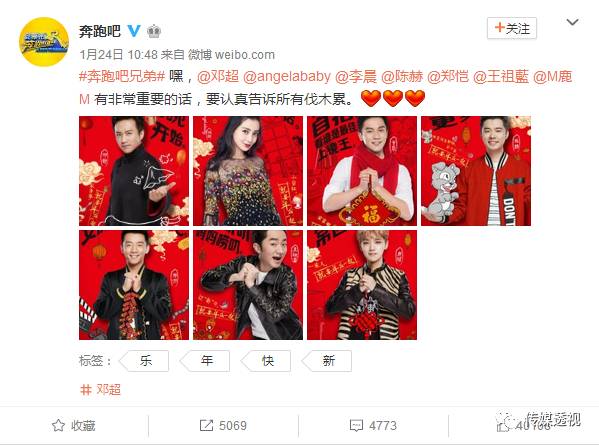Select the 年 tag label
The width and height of the screenshot is (599, 445).
pyautogui.click(x=206, y=361)
